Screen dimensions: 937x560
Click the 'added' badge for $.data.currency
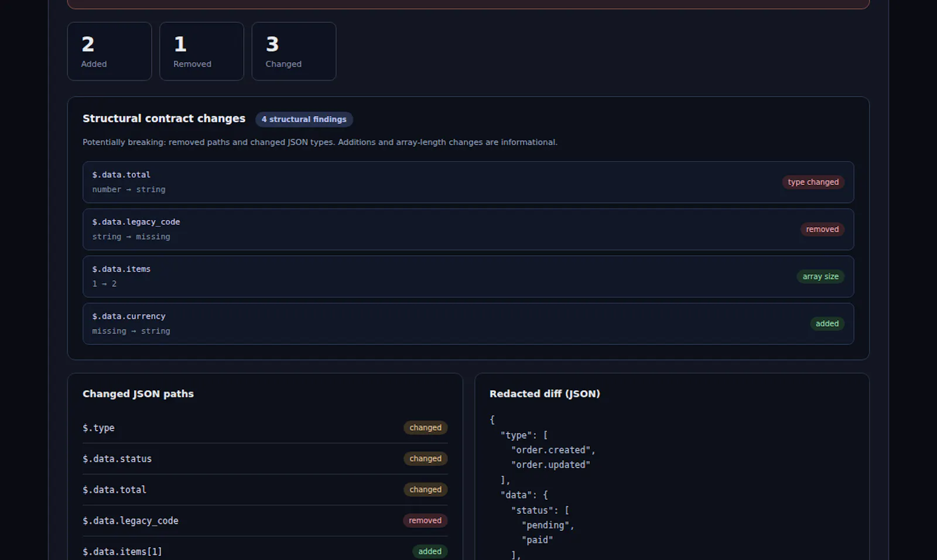click(827, 324)
